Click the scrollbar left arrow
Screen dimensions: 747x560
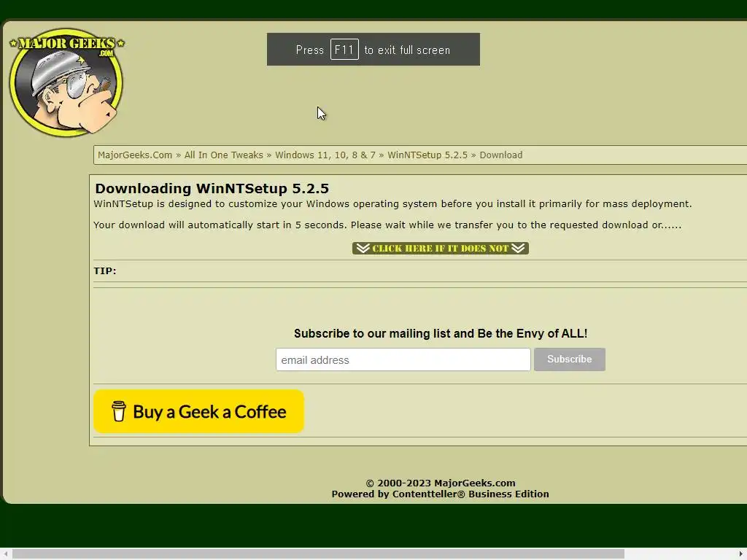coord(5,554)
